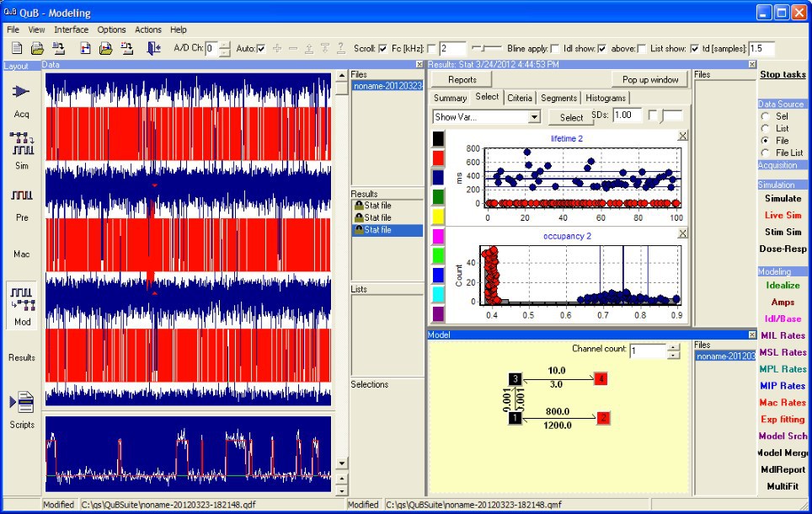Increment the A/D Ch spinner value

click(x=225, y=44)
